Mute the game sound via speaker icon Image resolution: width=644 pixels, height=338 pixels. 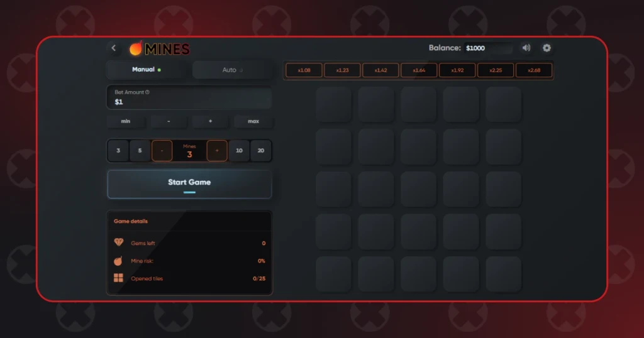526,48
